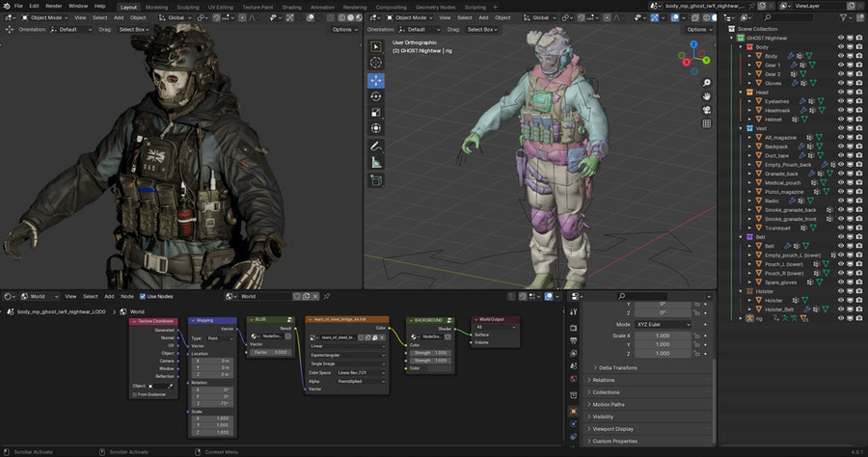Switch orthographic/perspective via grid gizmo
The image size is (868, 457).
pyautogui.click(x=707, y=123)
